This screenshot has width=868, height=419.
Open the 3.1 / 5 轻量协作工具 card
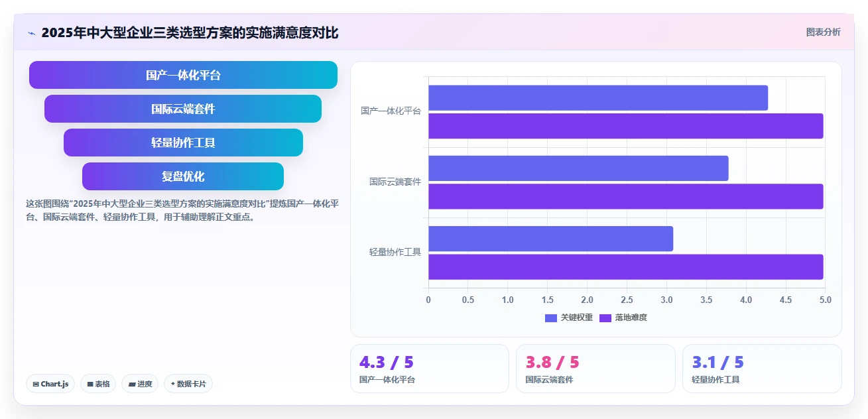(762, 369)
